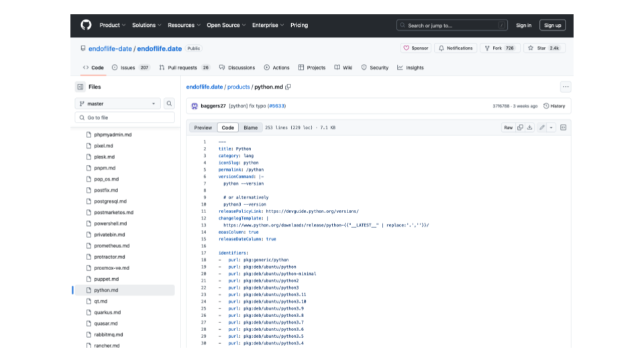This screenshot has height=362, width=644.
Task: Collapse the Files tree panel icon
Action: pyautogui.click(x=80, y=87)
